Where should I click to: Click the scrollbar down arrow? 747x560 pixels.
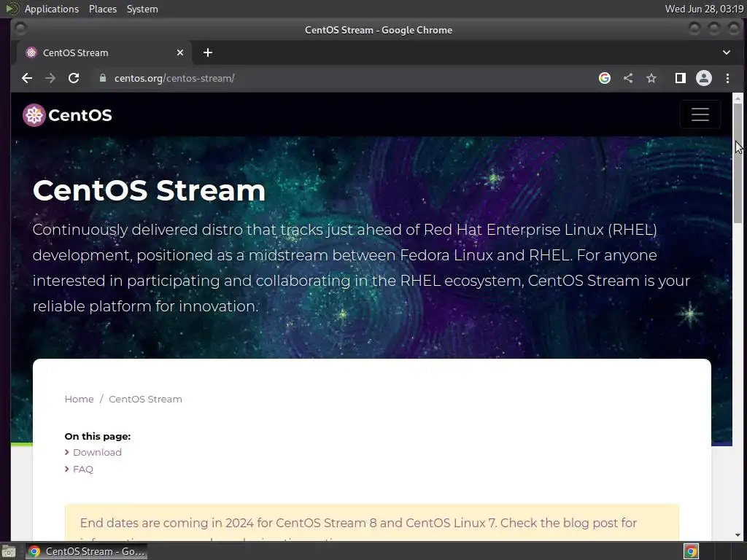738,535
